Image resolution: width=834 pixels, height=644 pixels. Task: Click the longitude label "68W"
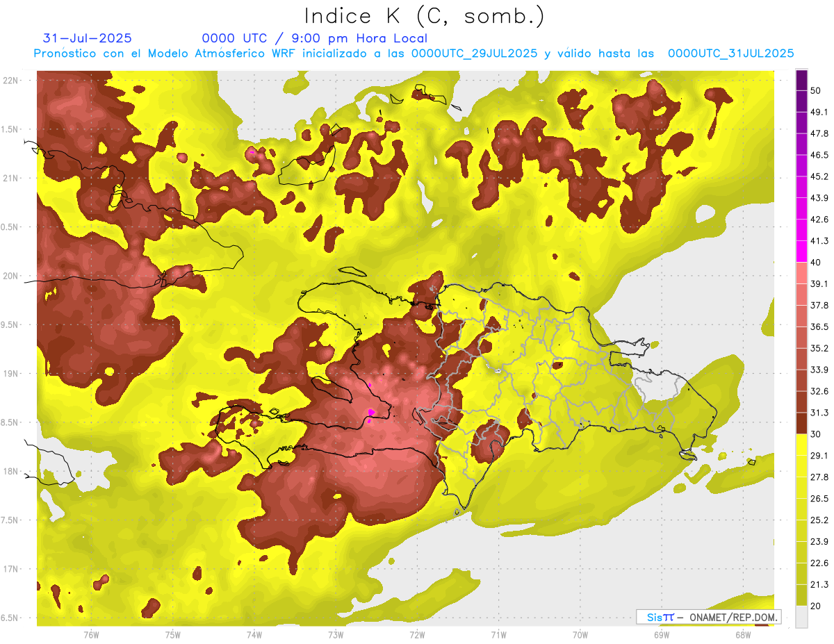point(743,635)
